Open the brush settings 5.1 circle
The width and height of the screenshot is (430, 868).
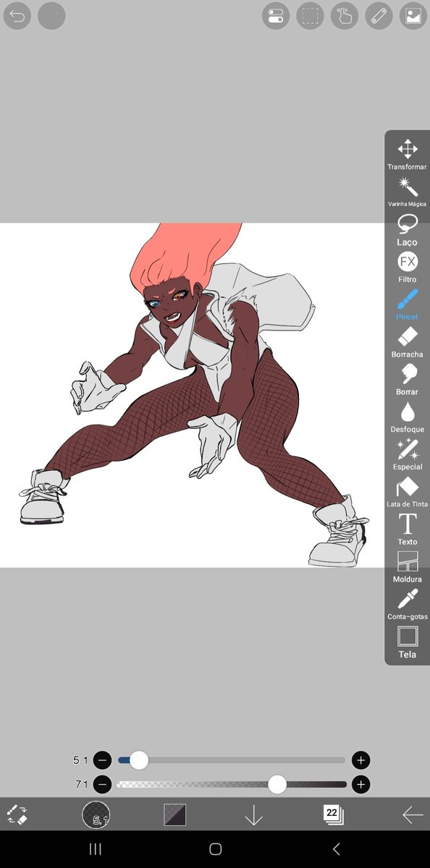(x=96, y=814)
